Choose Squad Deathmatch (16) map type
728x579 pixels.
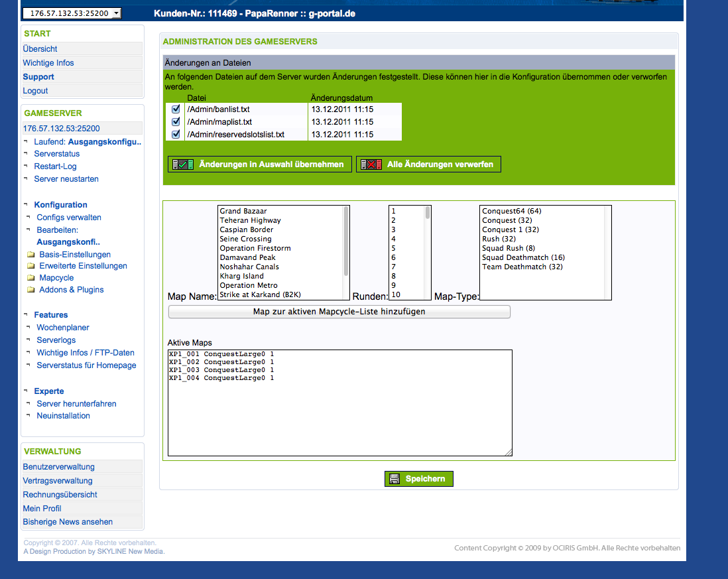523,257
